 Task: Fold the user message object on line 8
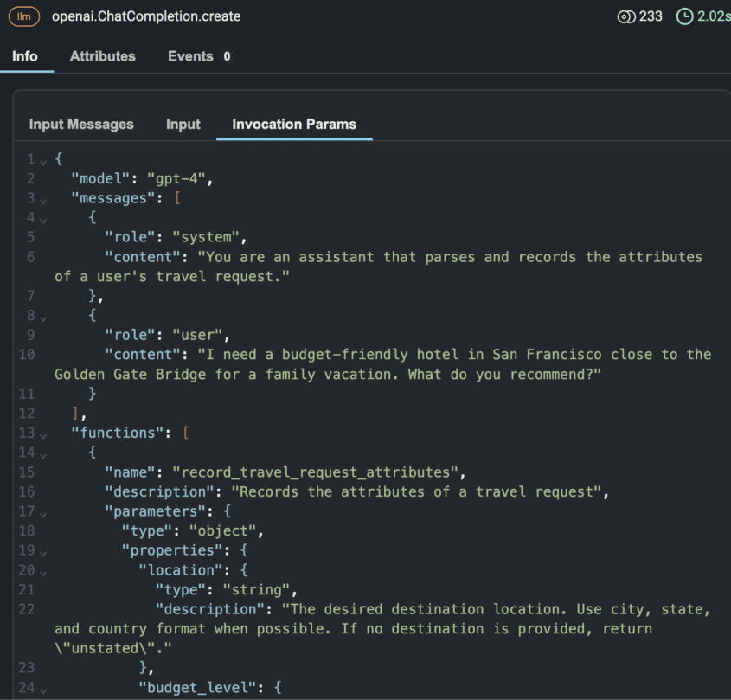tap(42, 316)
